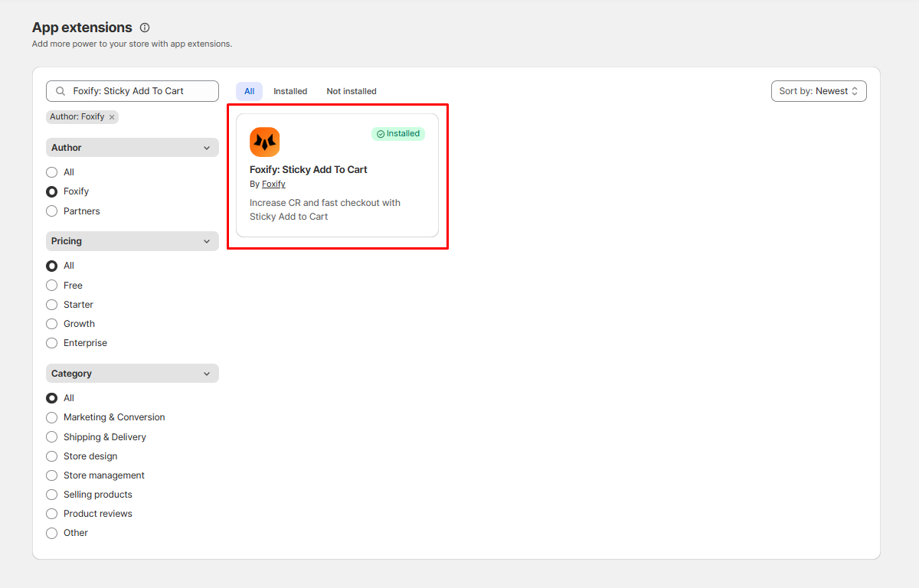The height and width of the screenshot is (588, 919).
Task: Click the Foxify orange app logo
Action: [264, 142]
